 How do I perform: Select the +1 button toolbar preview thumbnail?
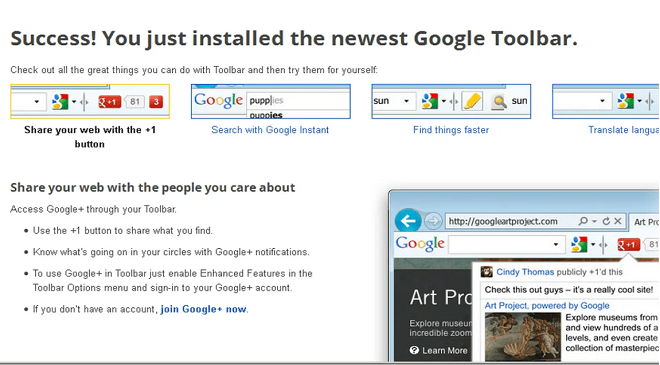click(x=90, y=101)
